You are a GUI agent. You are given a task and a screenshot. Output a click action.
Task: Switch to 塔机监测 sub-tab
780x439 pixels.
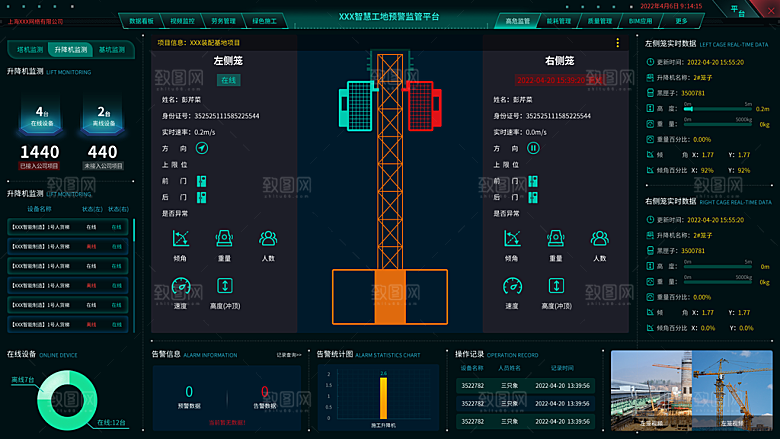[30, 50]
